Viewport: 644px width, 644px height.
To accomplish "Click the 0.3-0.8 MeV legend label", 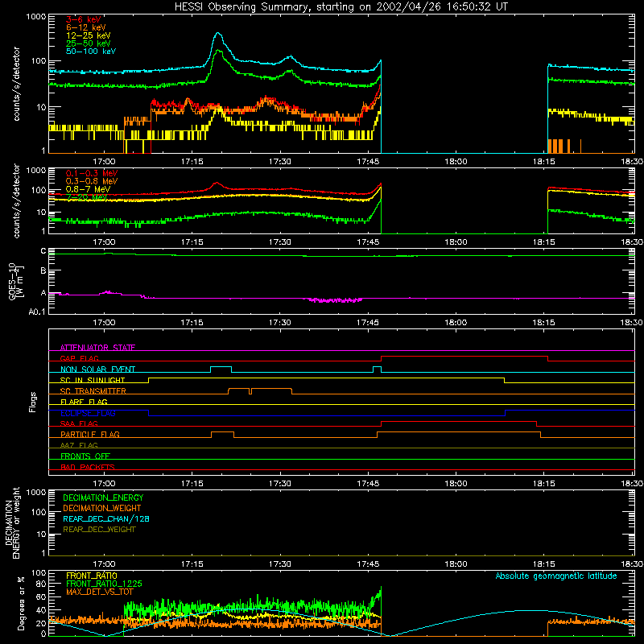I will click(x=92, y=181).
